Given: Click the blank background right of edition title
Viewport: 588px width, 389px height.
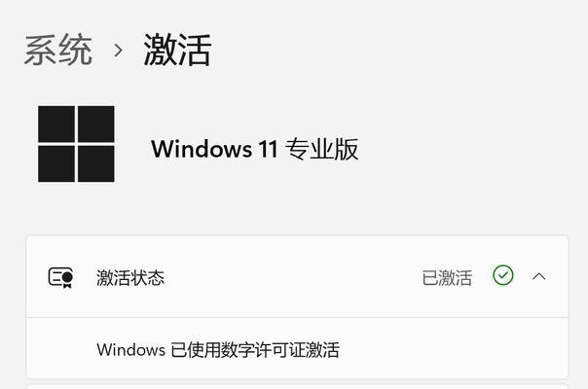Looking at the screenshot, I should 469,149.
